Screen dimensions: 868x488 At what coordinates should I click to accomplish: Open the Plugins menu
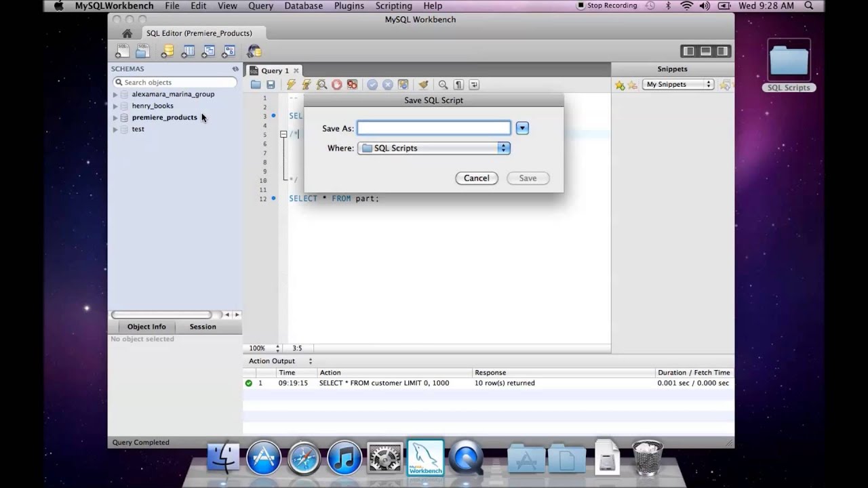coord(349,5)
